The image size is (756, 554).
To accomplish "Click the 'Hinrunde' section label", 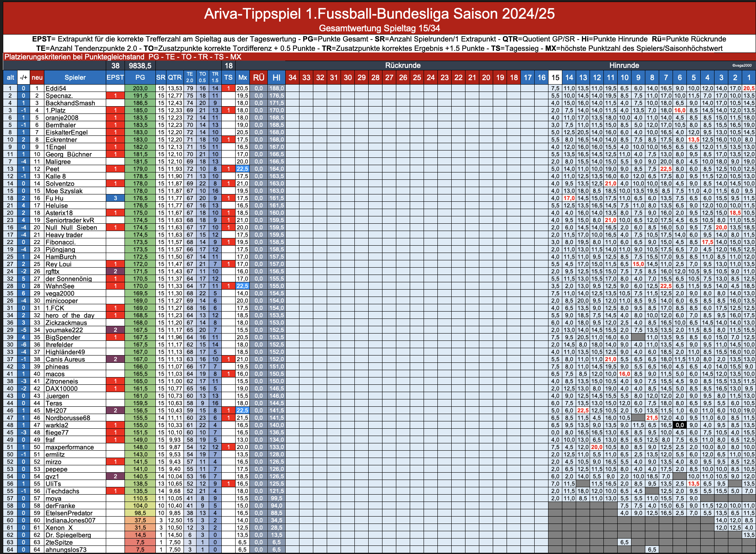I will 624,65.
